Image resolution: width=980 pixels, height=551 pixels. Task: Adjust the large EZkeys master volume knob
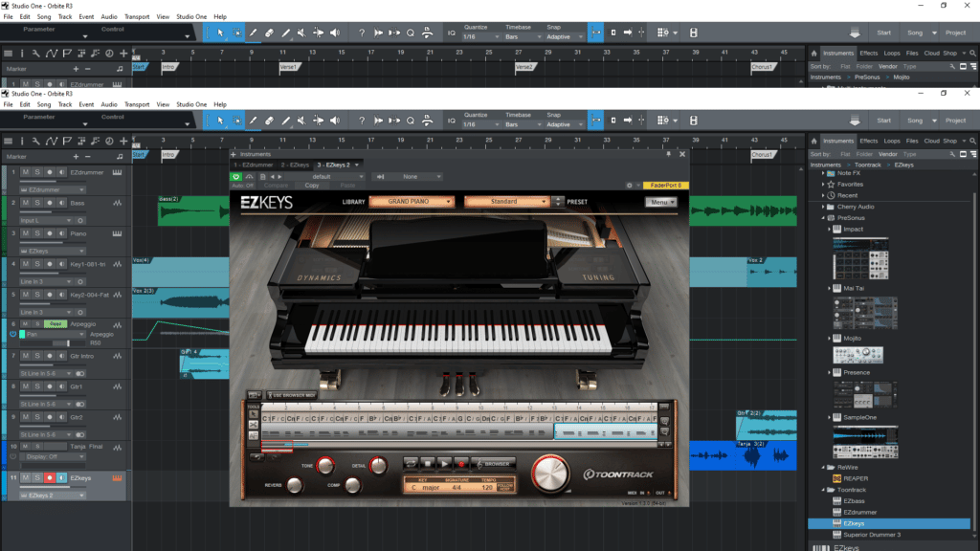click(550, 474)
